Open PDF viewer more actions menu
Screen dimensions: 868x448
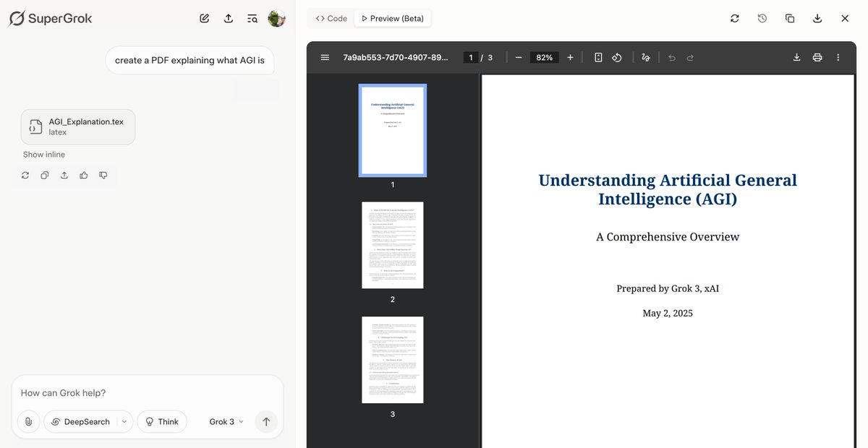click(838, 57)
